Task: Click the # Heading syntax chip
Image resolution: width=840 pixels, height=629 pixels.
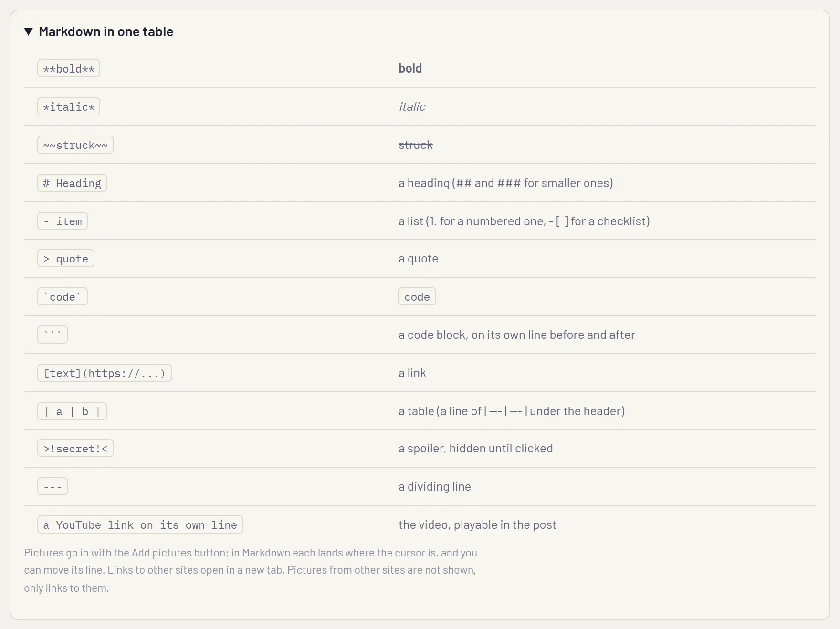Action: tap(72, 183)
